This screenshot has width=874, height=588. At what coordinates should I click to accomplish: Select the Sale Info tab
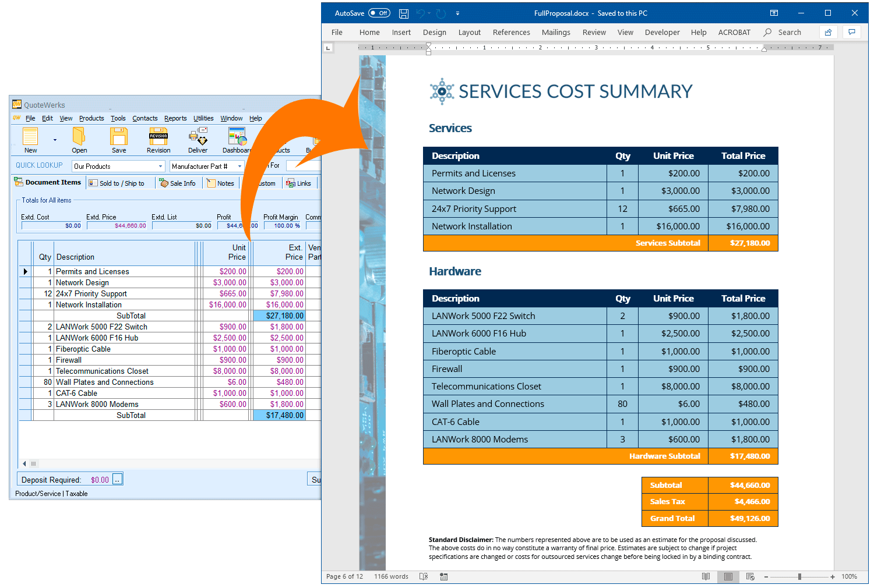[x=178, y=183]
